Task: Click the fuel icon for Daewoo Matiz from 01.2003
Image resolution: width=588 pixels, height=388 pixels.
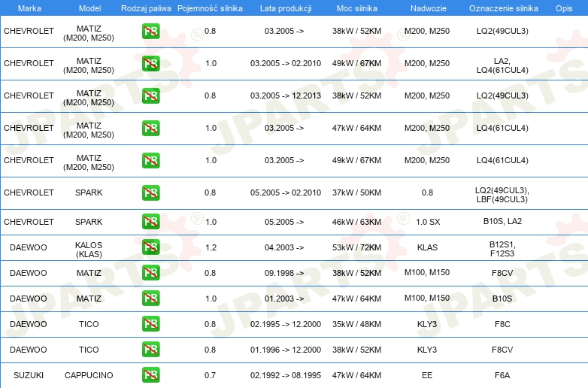Action: coord(150,299)
